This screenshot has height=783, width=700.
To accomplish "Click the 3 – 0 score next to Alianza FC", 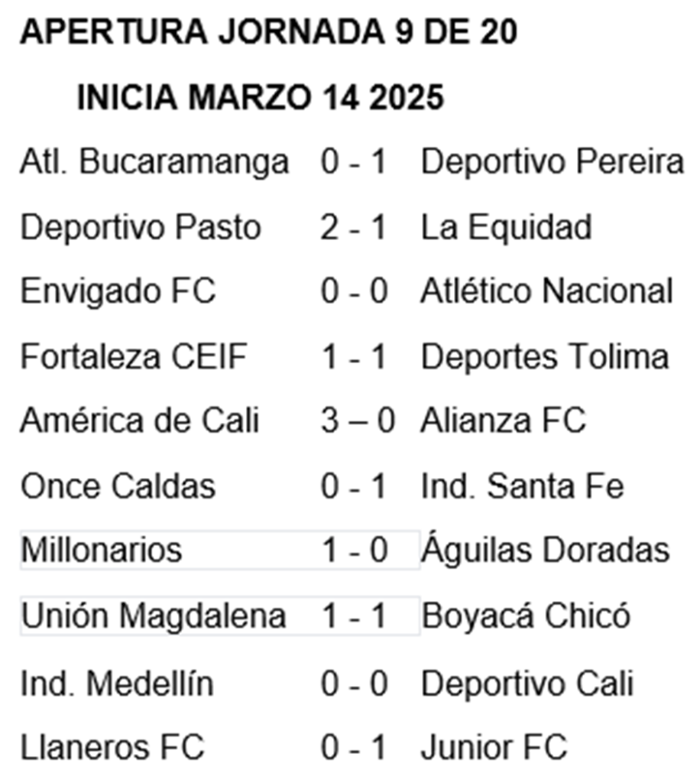I will click(x=358, y=421).
